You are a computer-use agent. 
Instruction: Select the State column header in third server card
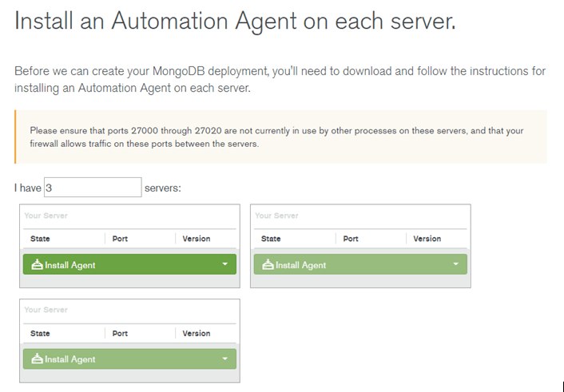[40, 334]
